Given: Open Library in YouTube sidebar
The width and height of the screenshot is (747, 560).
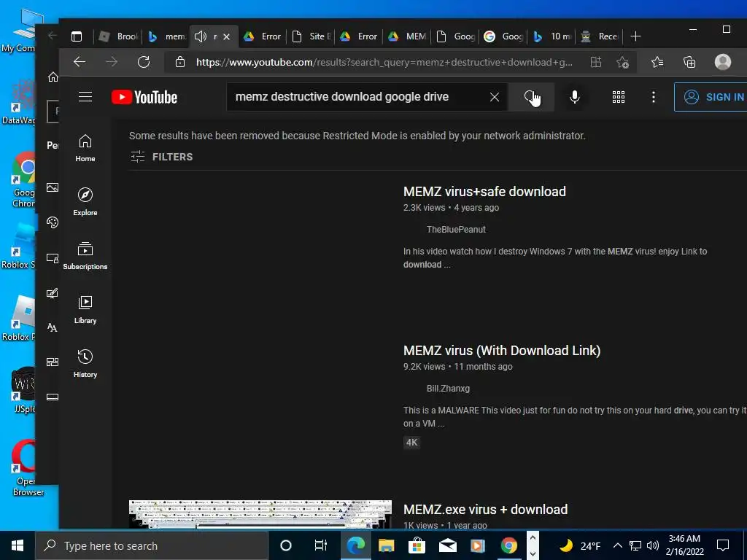Looking at the screenshot, I should (x=85, y=310).
